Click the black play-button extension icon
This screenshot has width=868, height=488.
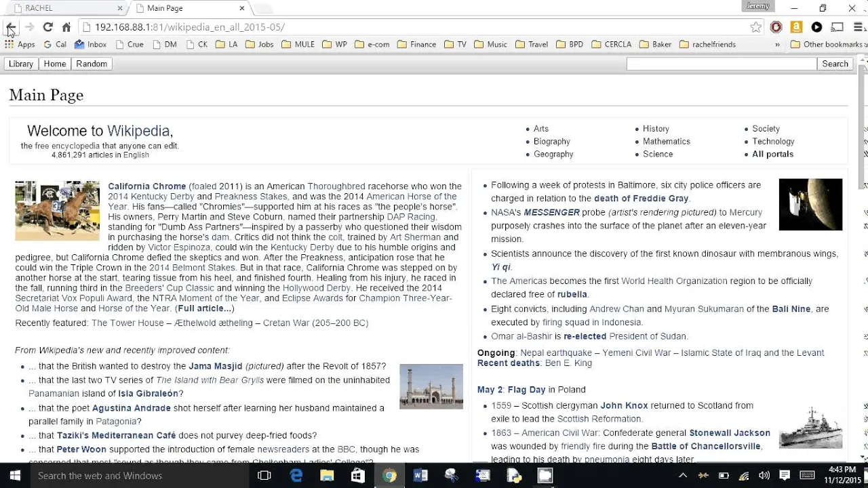pyautogui.click(x=816, y=27)
